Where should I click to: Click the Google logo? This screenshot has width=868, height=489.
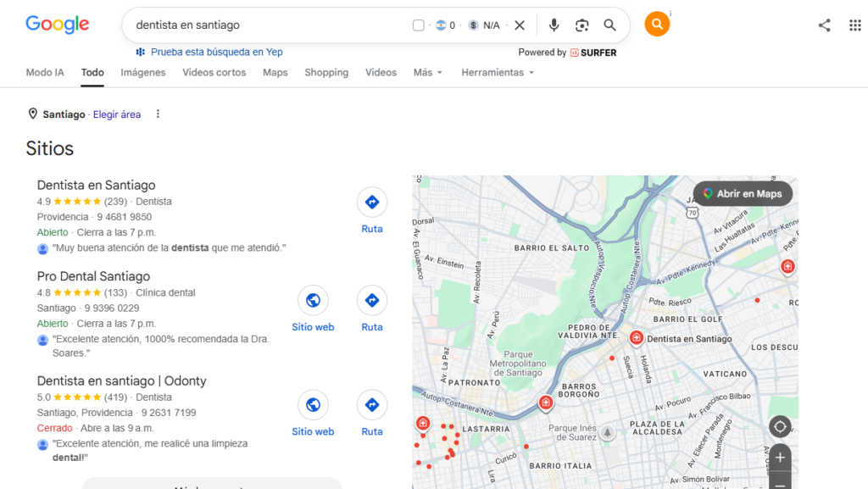click(57, 25)
